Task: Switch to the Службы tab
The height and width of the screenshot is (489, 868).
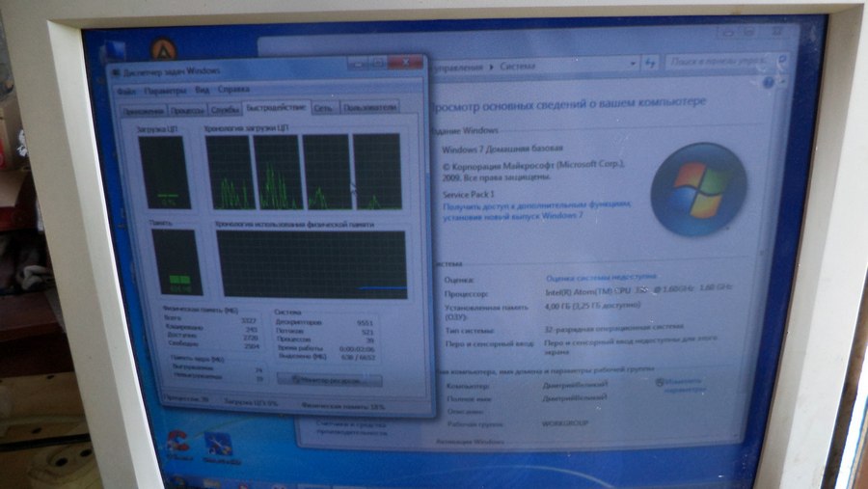Action: (x=225, y=110)
